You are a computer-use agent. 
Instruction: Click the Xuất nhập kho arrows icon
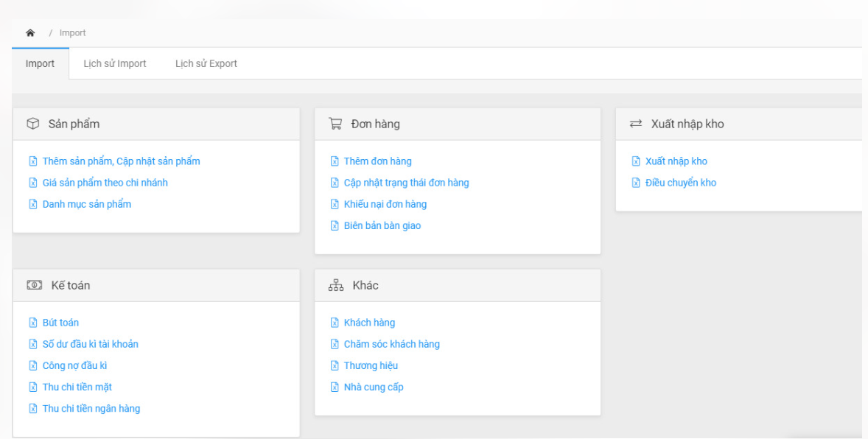636,124
